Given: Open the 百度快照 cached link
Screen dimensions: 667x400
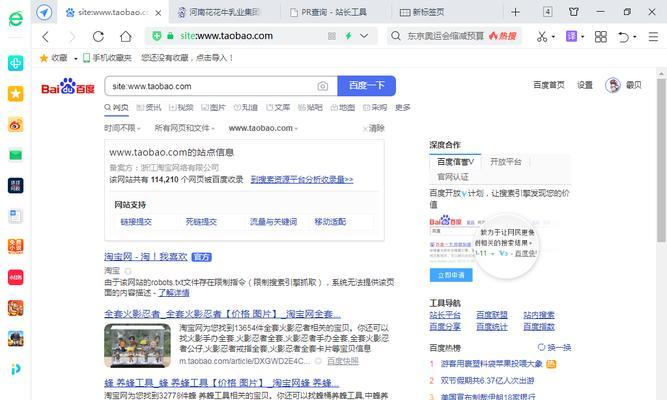Looking at the screenshot, I should coord(343,361).
